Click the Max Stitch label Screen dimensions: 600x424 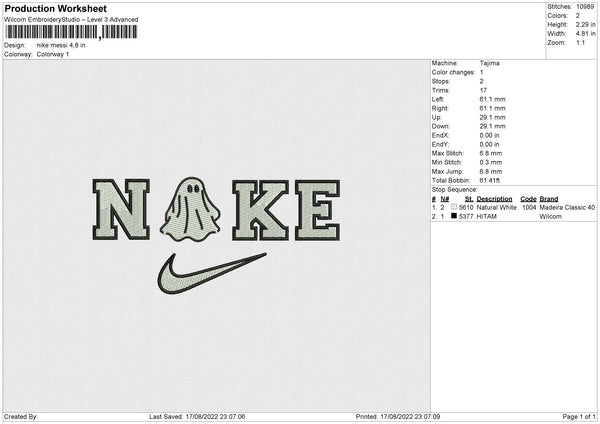[448, 153]
